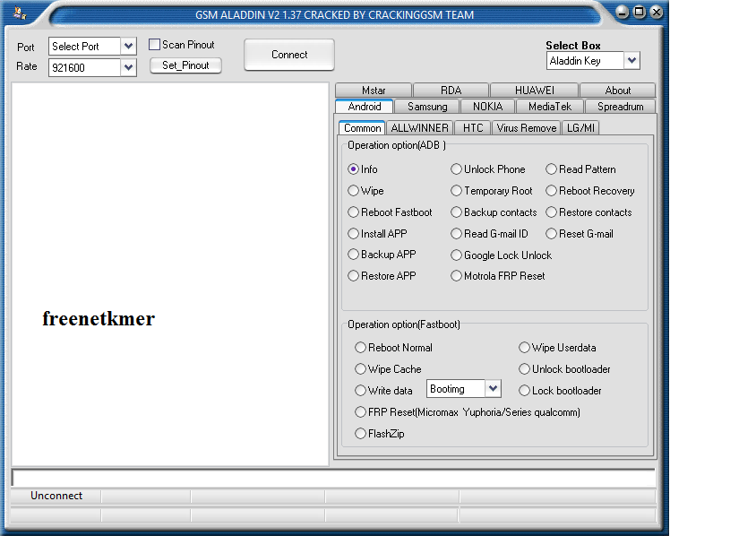Open the ALLWINNER sub-tab
Image resolution: width=756 pixels, height=536 pixels.
point(419,128)
